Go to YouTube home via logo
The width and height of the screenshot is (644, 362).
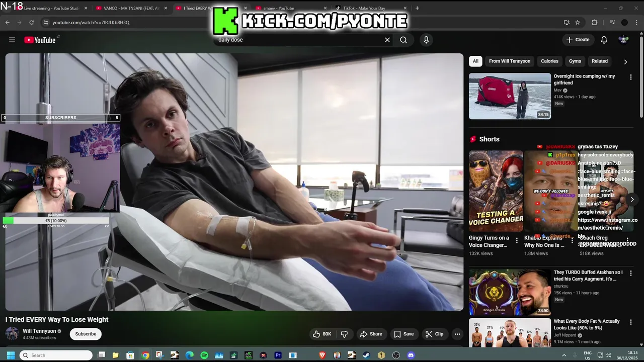[x=40, y=40]
